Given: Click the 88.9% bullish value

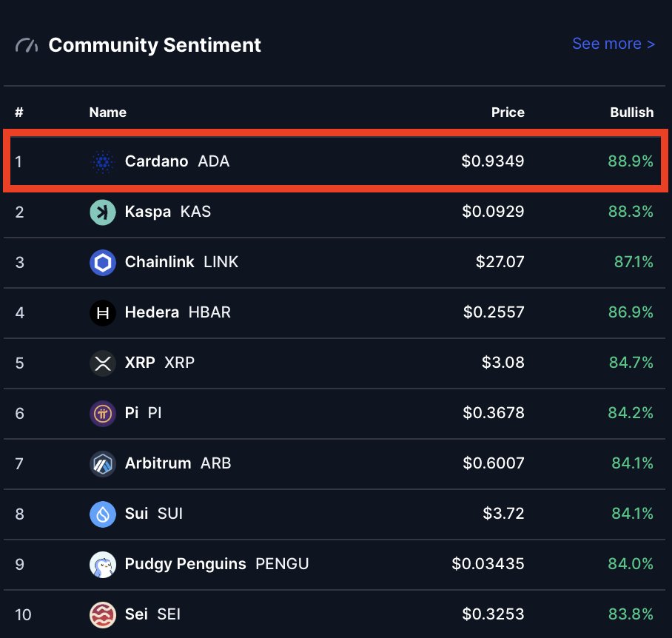Looking at the screenshot, I should (x=631, y=161).
